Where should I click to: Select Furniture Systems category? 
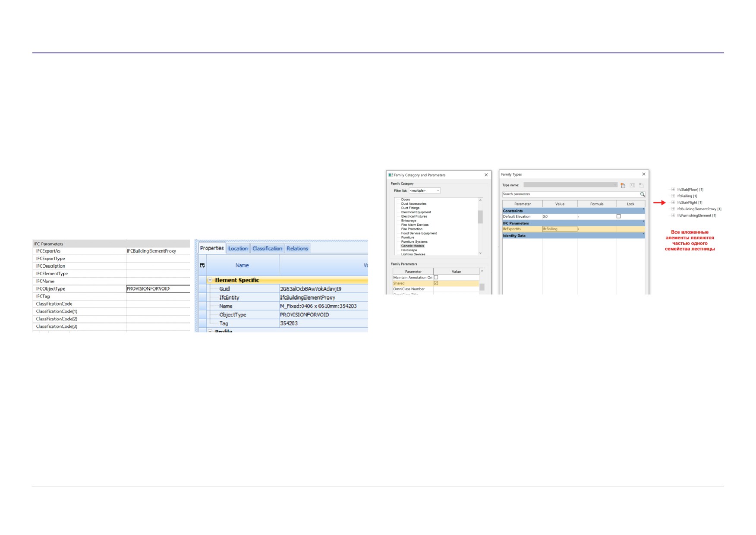(414, 242)
